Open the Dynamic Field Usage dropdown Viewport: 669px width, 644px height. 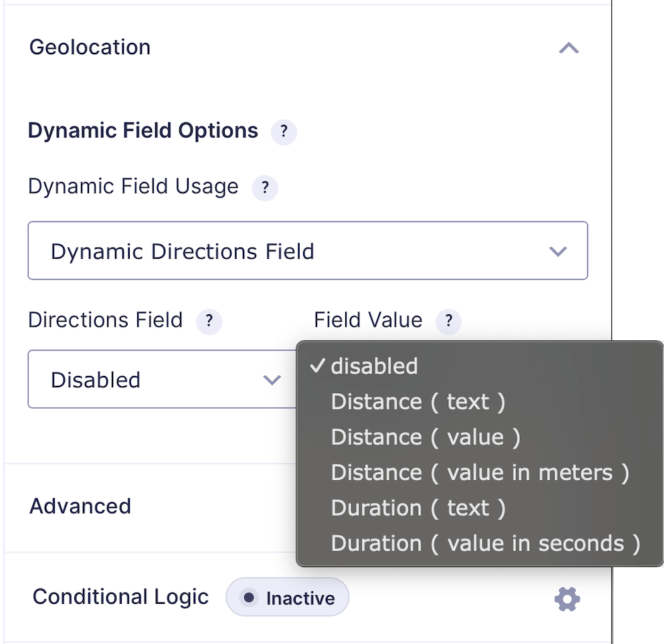pos(308,251)
